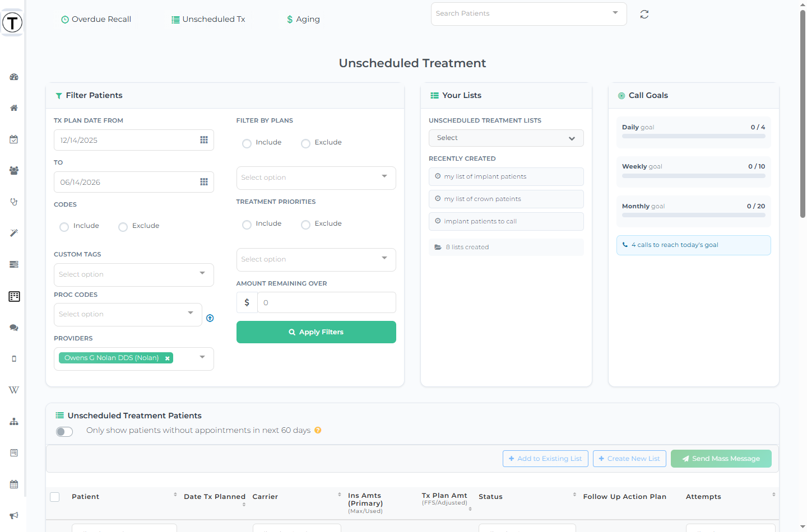The width and height of the screenshot is (807, 532).
Task: Open the stethoscope sidebar icon
Action: pos(14,202)
